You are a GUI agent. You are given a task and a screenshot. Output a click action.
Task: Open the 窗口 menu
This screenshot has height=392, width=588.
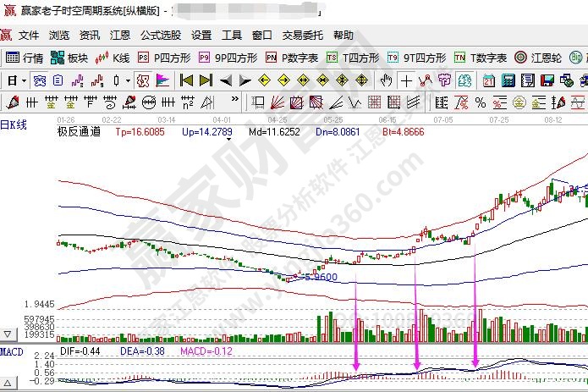tap(262, 36)
